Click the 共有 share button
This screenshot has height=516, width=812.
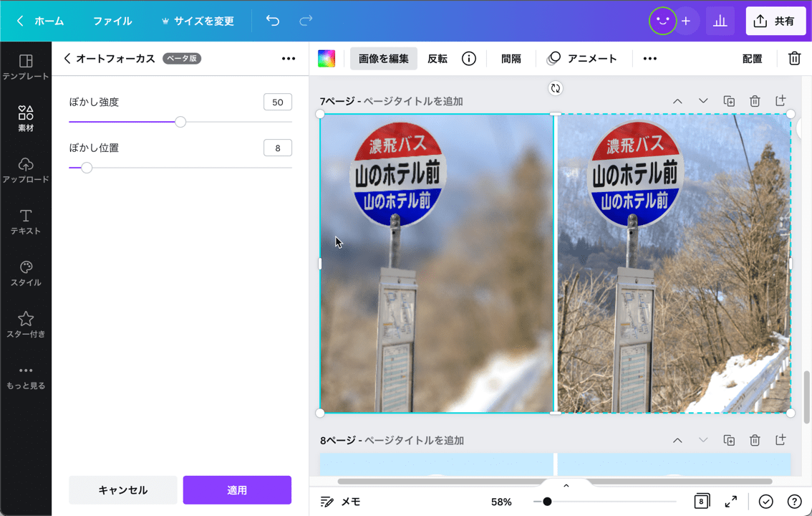click(775, 21)
